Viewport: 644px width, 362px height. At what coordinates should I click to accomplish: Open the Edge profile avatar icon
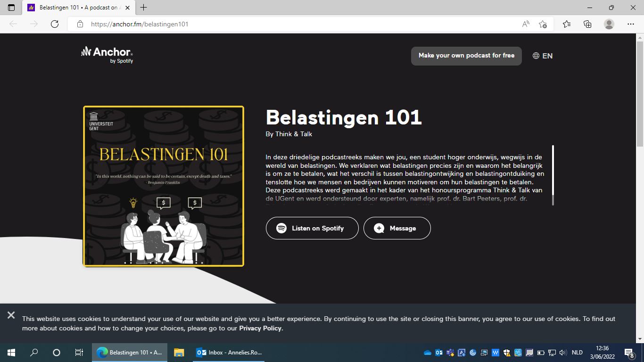click(x=609, y=24)
